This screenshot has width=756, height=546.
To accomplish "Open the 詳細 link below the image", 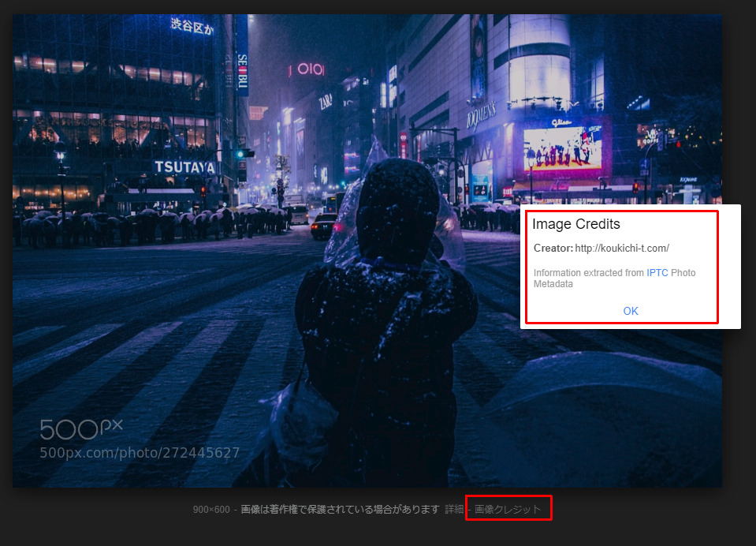I will tap(454, 509).
